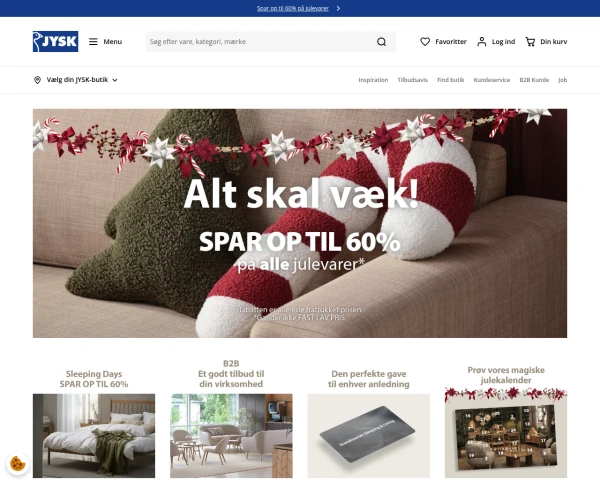Viewport: 600px width, 480px height.
Task: Open the Alt skal væk hero banner
Action: pos(300,223)
